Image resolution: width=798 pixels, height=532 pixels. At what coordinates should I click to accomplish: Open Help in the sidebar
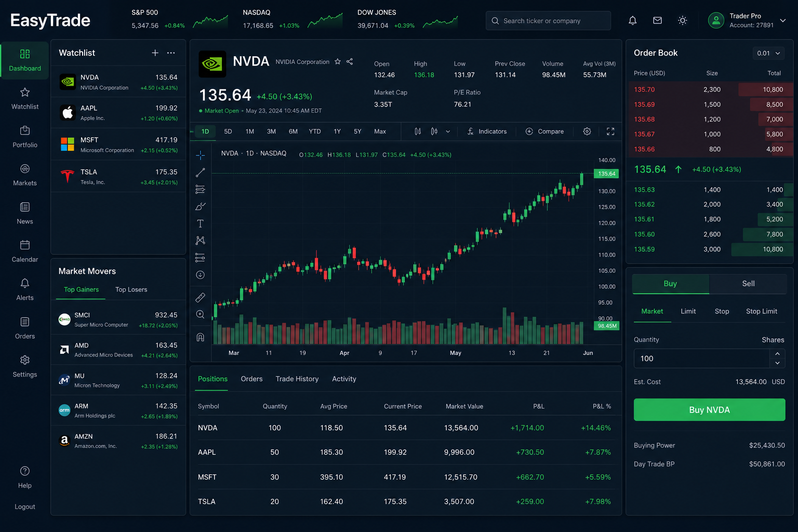[x=25, y=478]
